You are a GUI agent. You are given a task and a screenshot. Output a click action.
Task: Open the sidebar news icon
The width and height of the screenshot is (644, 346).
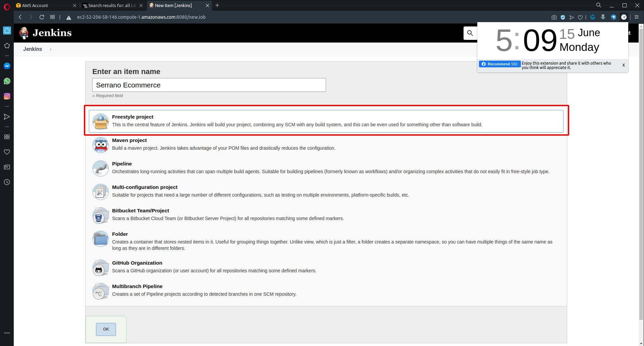[x=7, y=167]
